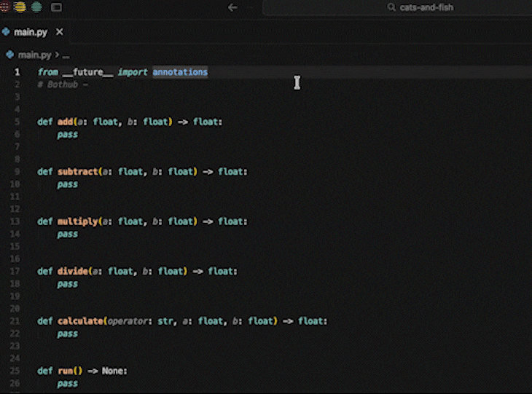Screen dimensions: 532x394
Task: Close the main.py tab
Action: 59,32
